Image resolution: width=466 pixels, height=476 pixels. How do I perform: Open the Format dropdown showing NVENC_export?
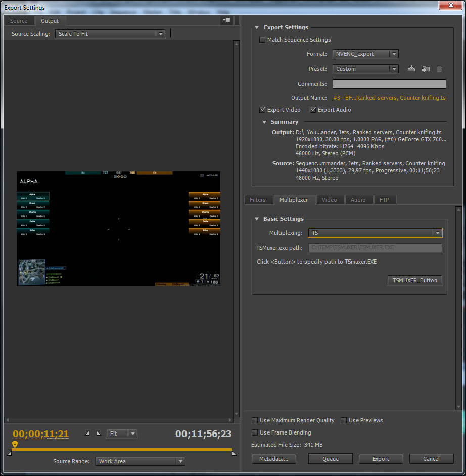pyautogui.click(x=365, y=54)
